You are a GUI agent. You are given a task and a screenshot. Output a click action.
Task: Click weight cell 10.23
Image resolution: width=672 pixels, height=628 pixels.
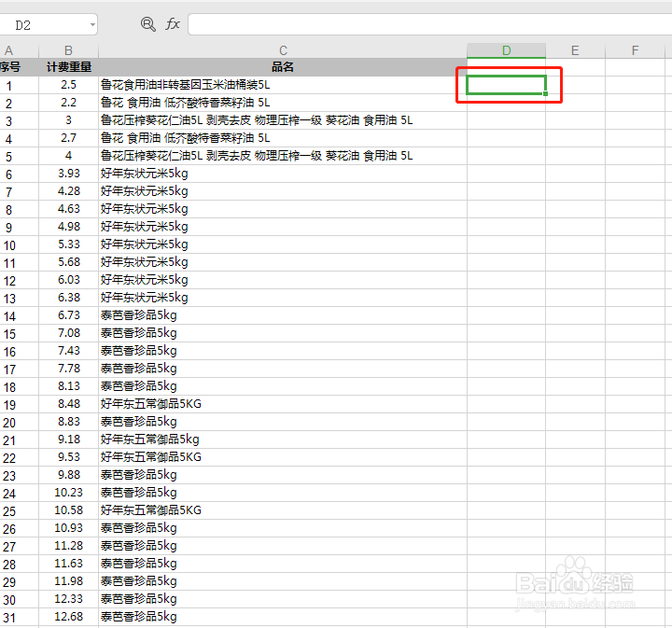click(68, 493)
